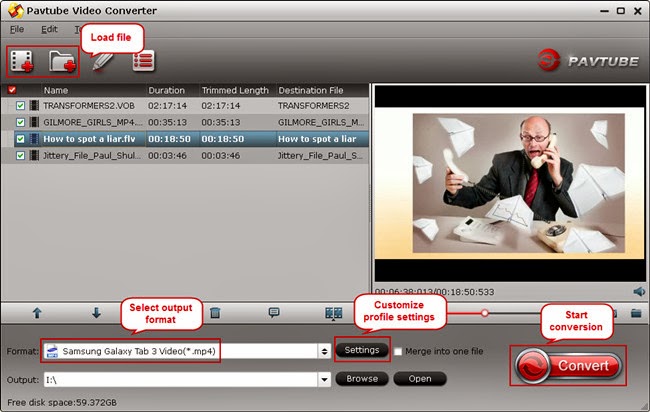Image resolution: width=650 pixels, height=412 pixels.
Task: Click film icon beside TRANSFORMERS2.VOB
Action: (x=34, y=105)
